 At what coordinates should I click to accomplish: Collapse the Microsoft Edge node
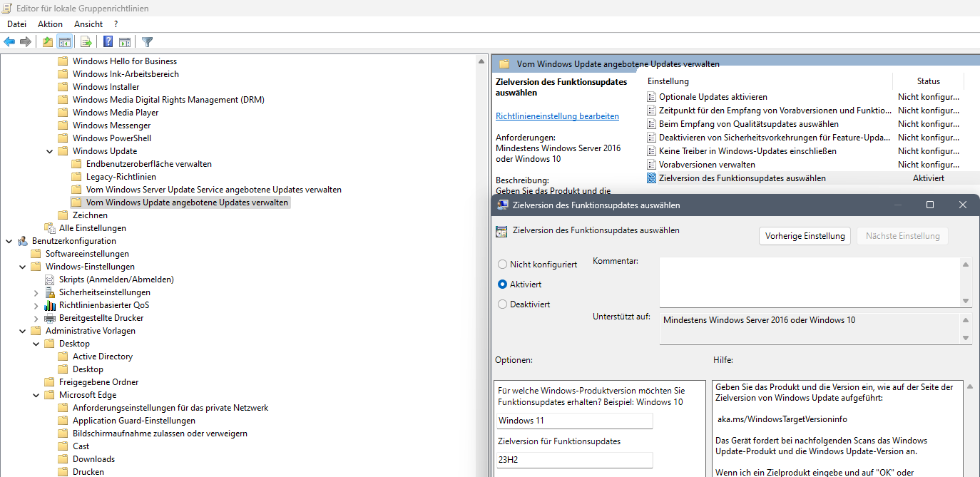[36, 395]
